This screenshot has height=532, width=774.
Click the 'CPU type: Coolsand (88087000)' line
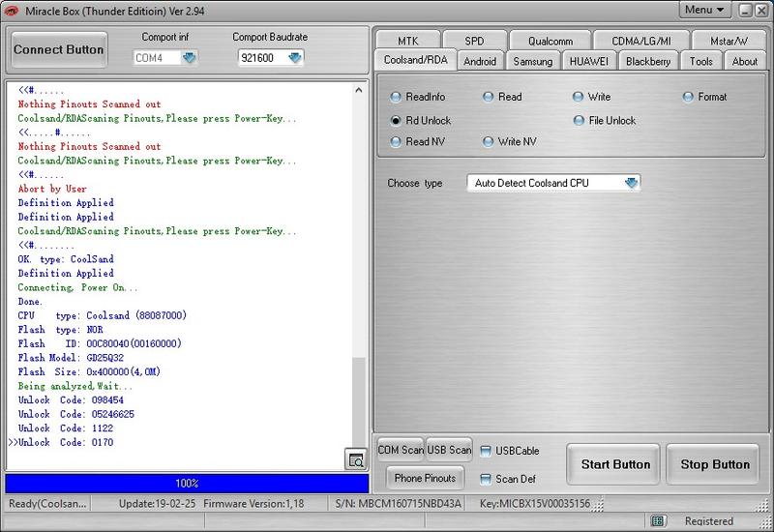[103, 315]
